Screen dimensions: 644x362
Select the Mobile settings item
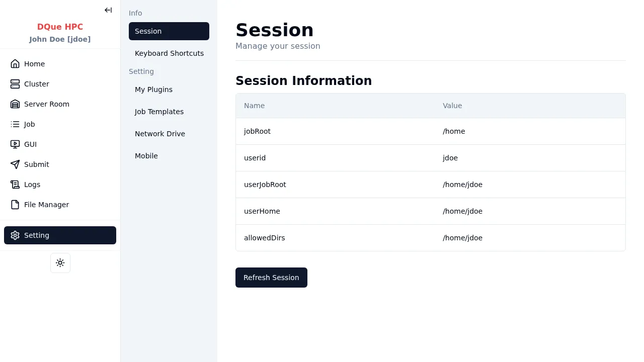(146, 156)
